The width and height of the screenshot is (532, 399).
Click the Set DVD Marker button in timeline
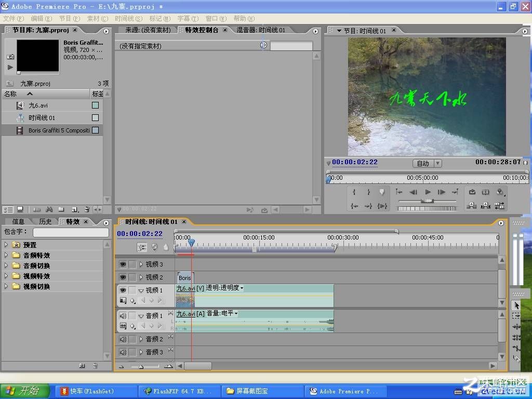(154, 247)
